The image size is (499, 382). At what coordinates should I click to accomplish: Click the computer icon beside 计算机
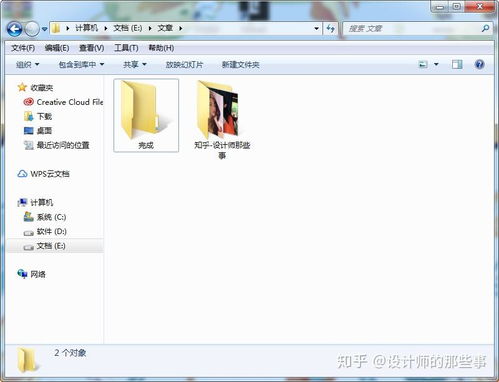tap(22, 202)
